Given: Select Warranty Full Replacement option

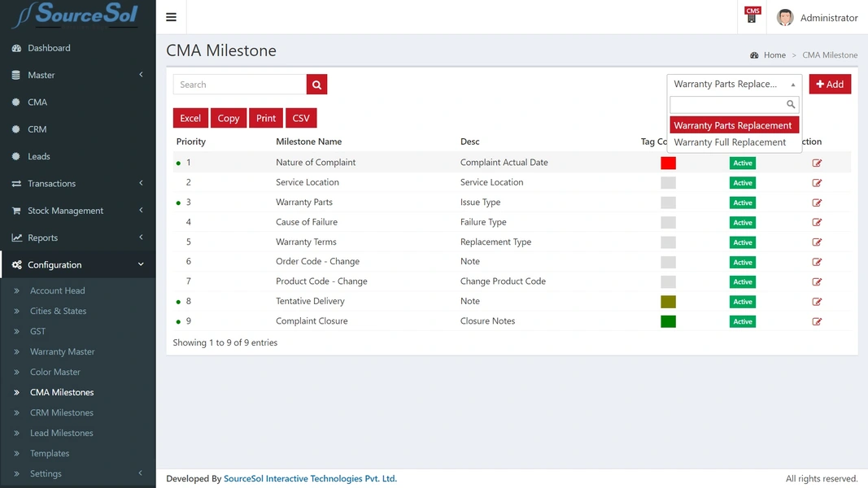Looking at the screenshot, I should [730, 142].
